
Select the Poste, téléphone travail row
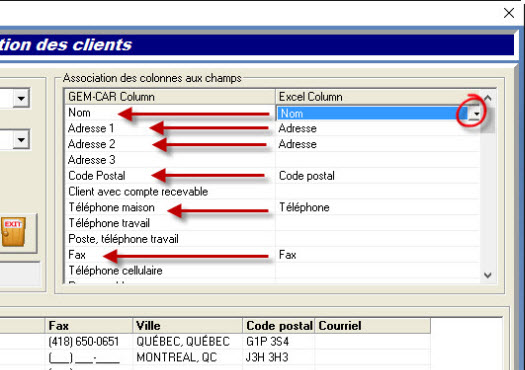pyautogui.click(x=170, y=239)
